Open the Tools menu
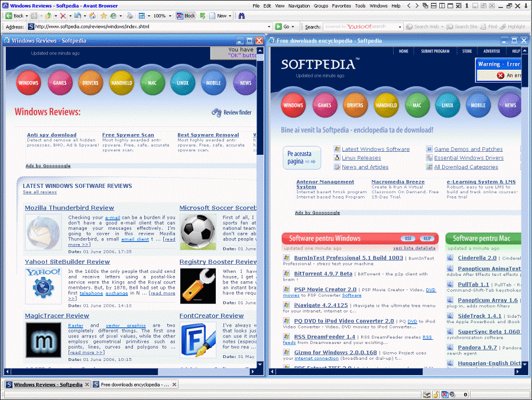 point(360,6)
